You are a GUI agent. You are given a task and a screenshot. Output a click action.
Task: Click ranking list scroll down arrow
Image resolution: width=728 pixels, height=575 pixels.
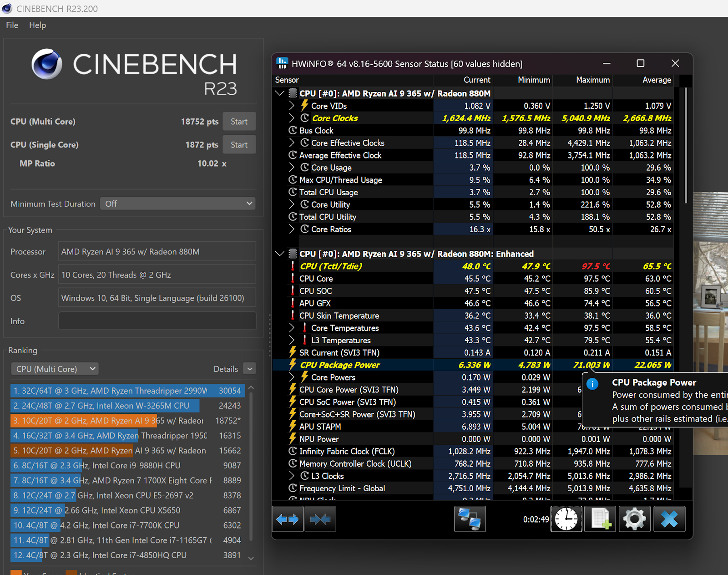pos(251,558)
